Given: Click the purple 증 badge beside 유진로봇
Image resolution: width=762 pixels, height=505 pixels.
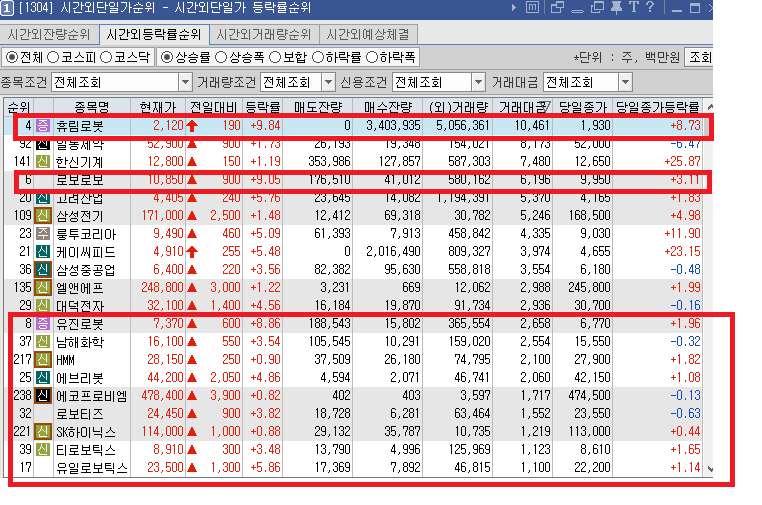Looking at the screenshot, I should click(x=43, y=323).
